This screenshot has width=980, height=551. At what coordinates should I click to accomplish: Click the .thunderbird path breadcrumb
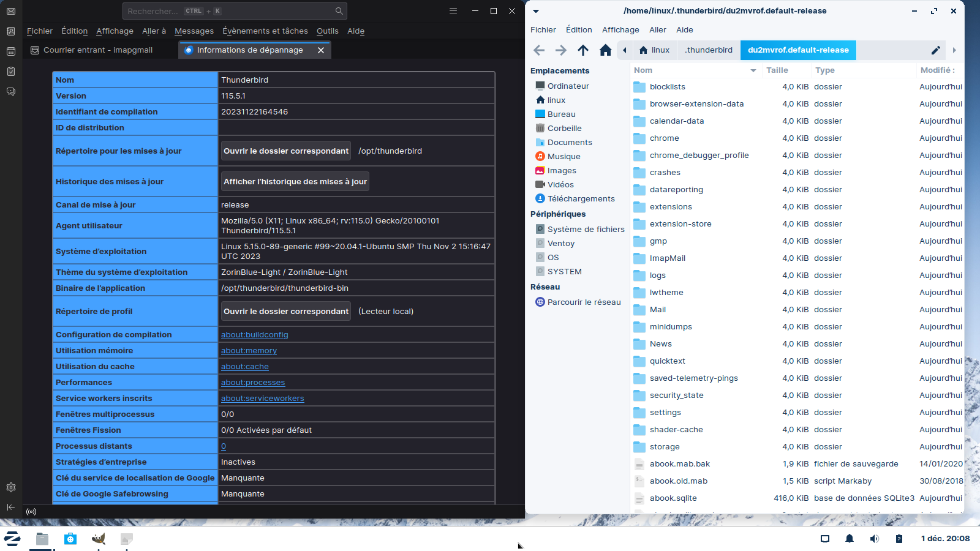(x=709, y=50)
